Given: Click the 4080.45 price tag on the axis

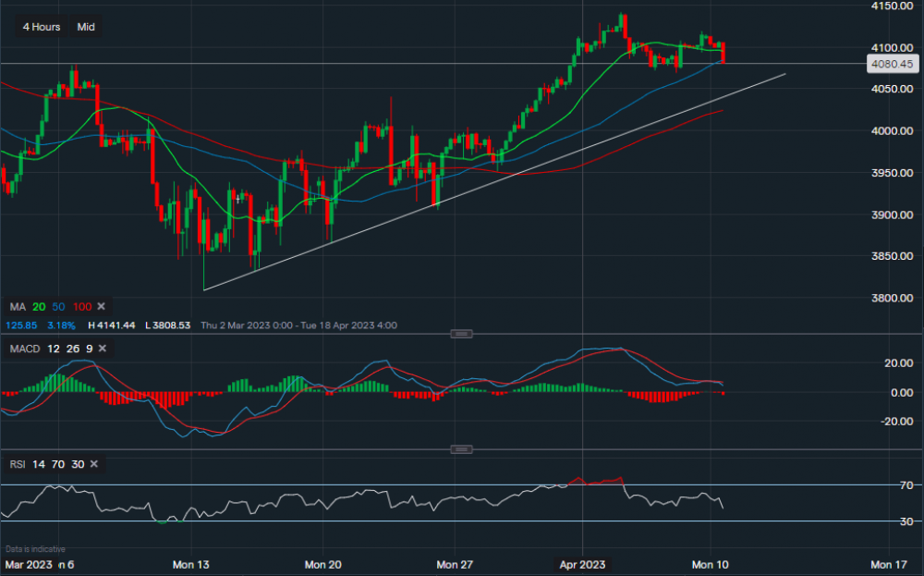Looking at the screenshot, I should coord(893,63).
